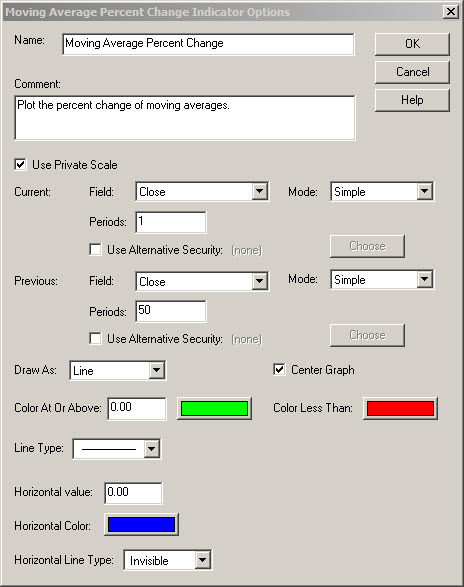Viewport: 464px width, 587px height.
Task: Expand the Line Type dropdown
Action: tap(117, 448)
